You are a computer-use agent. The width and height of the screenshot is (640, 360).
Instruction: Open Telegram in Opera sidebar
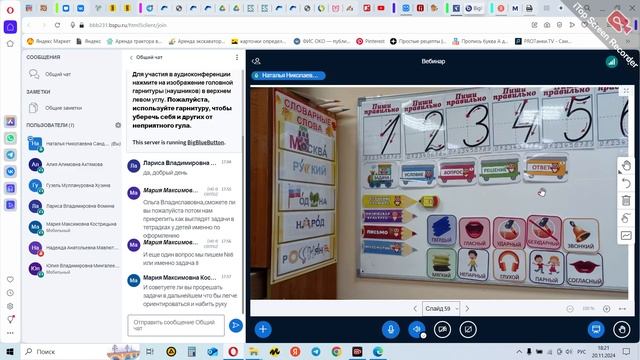10,155
